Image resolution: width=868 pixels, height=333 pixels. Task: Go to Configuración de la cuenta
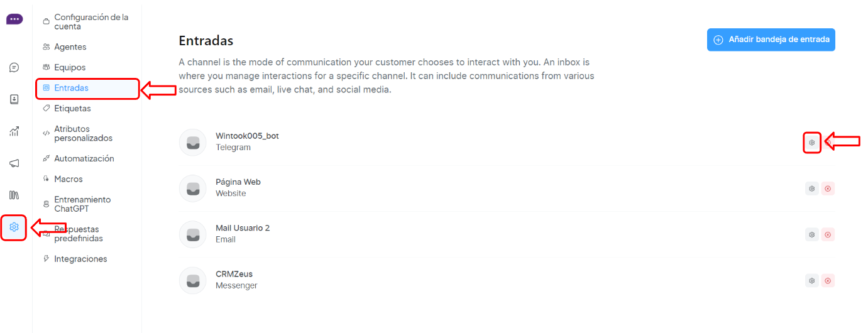[x=91, y=22]
